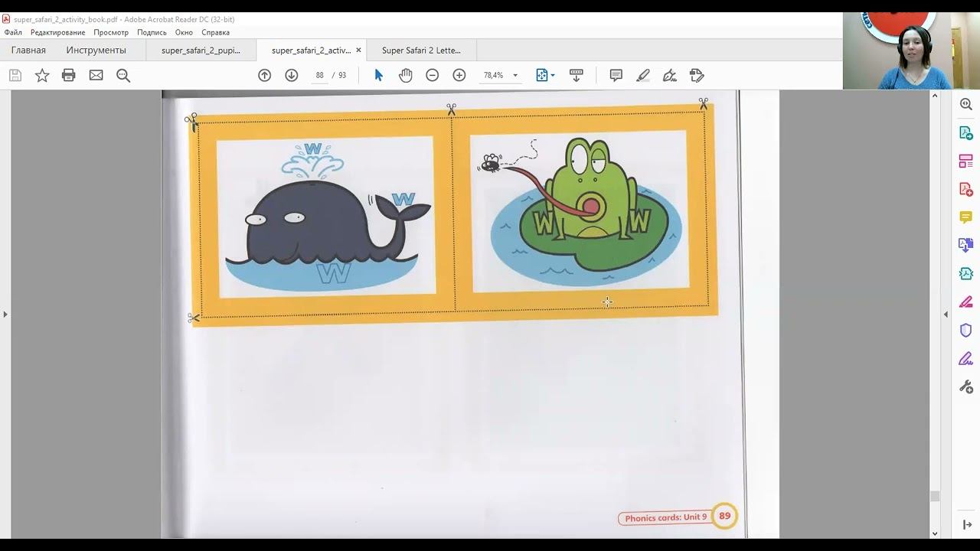The image size is (980, 551).
Task: Open the Подпись menu
Action: tap(152, 32)
